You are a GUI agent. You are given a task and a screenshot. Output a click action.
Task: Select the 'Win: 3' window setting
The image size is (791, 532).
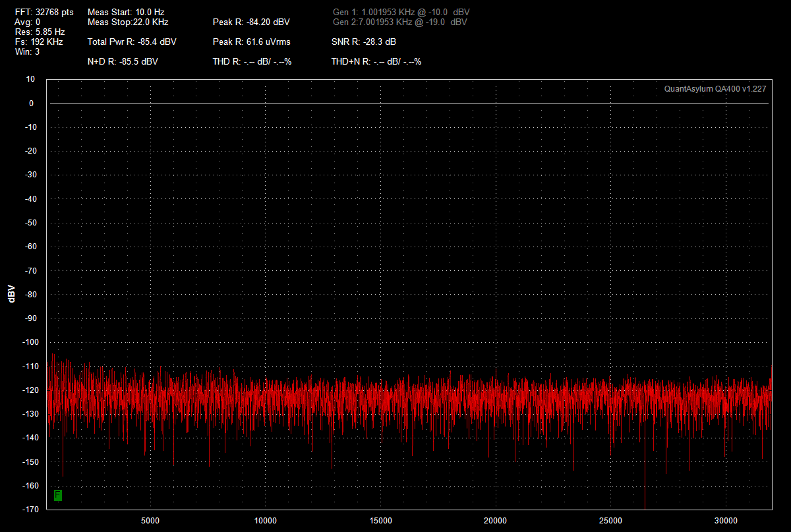tap(27, 51)
